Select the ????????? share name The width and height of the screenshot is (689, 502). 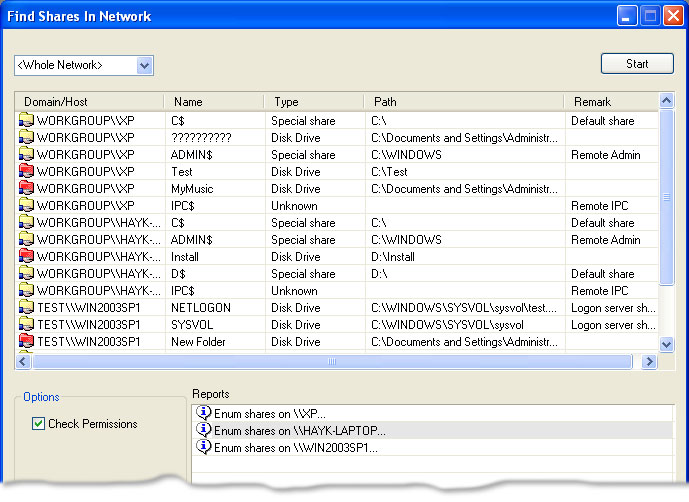tap(201, 138)
